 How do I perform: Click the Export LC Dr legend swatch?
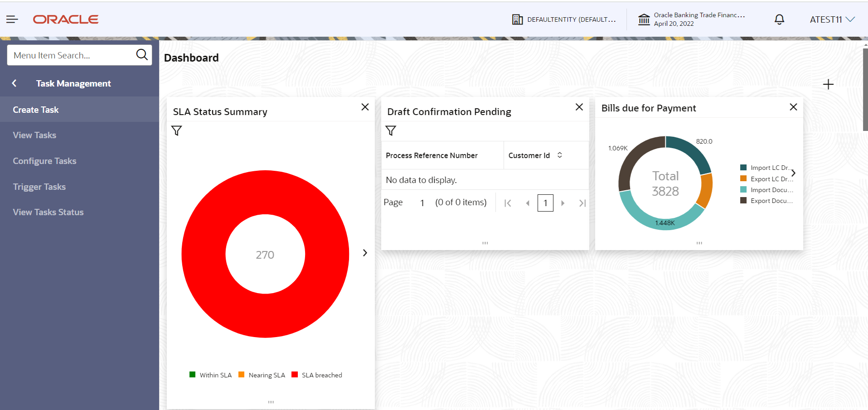[x=743, y=178]
